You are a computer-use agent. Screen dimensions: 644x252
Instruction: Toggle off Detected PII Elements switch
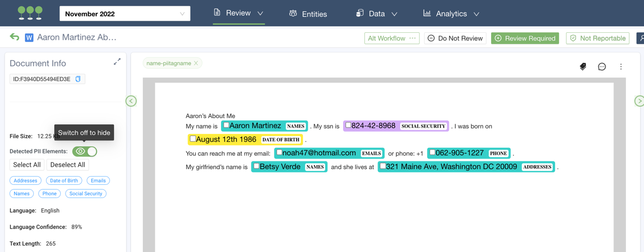click(x=85, y=151)
